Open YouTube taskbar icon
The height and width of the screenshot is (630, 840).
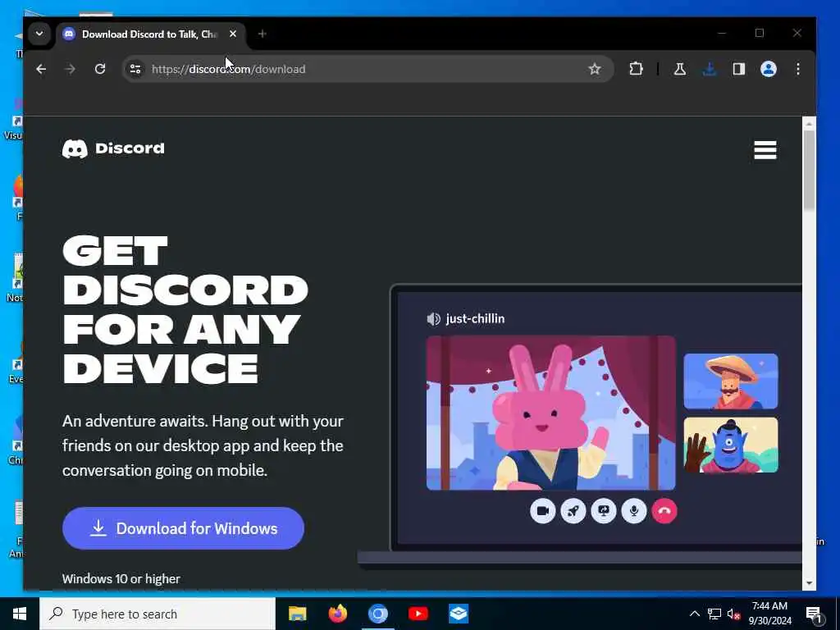coord(418,614)
